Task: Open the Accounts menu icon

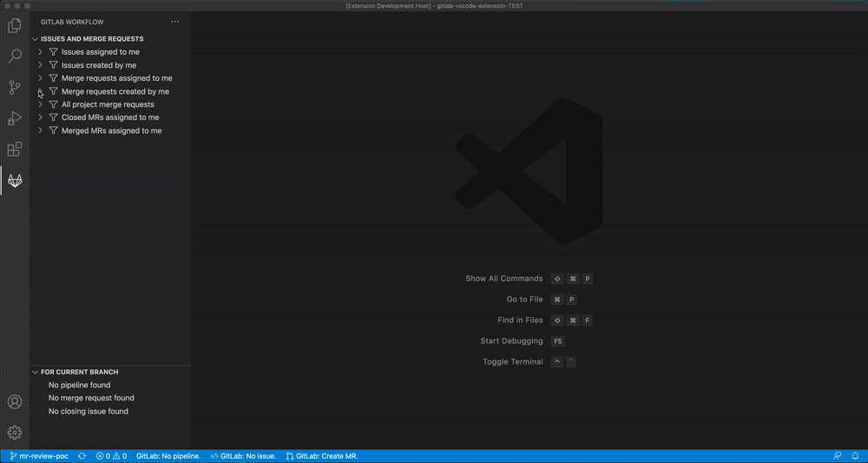Action: pyautogui.click(x=15, y=401)
